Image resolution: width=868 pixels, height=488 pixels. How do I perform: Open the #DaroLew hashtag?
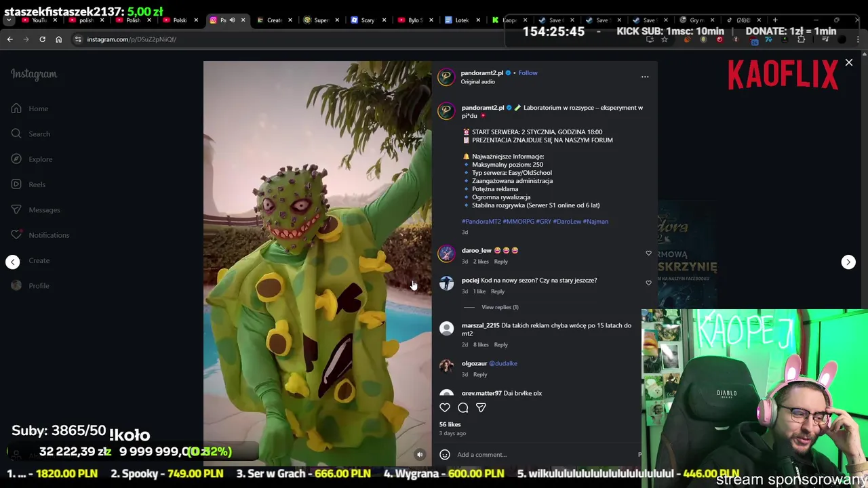pyautogui.click(x=567, y=222)
